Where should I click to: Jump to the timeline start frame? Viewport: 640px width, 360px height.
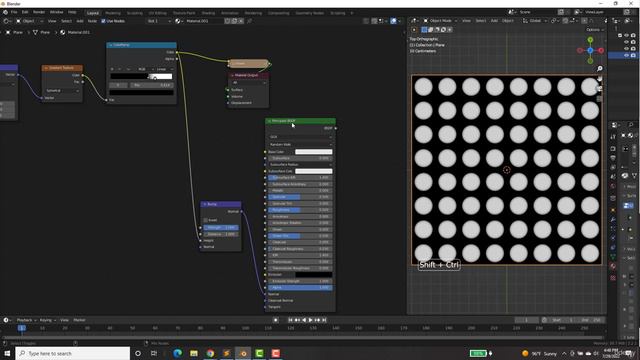pos(290,320)
